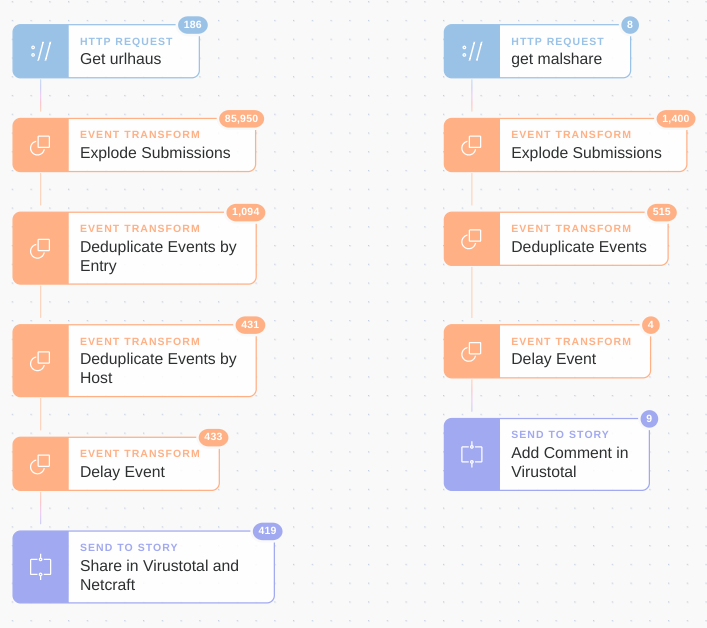The width and height of the screenshot is (707, 628).
Task: Click the Add Comment in Virustotal story icon
Action: (472, 454)
